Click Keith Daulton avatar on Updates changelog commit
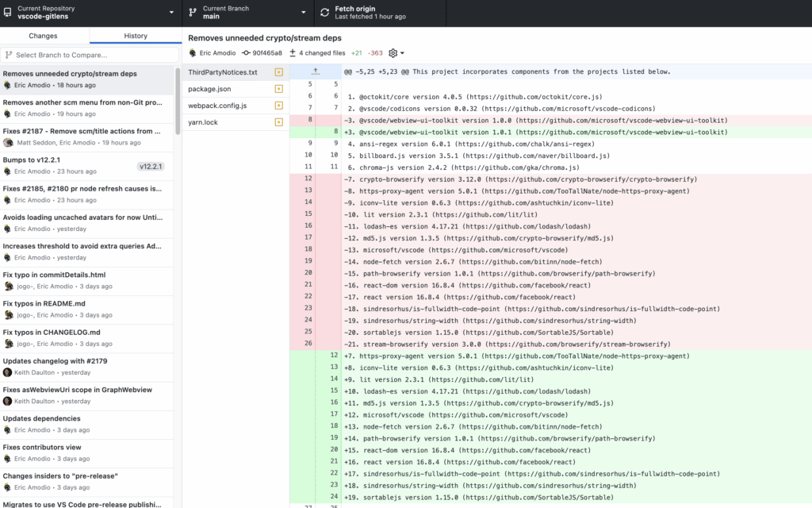The height and width of the screenshot is (508, 812). point(7,372)
